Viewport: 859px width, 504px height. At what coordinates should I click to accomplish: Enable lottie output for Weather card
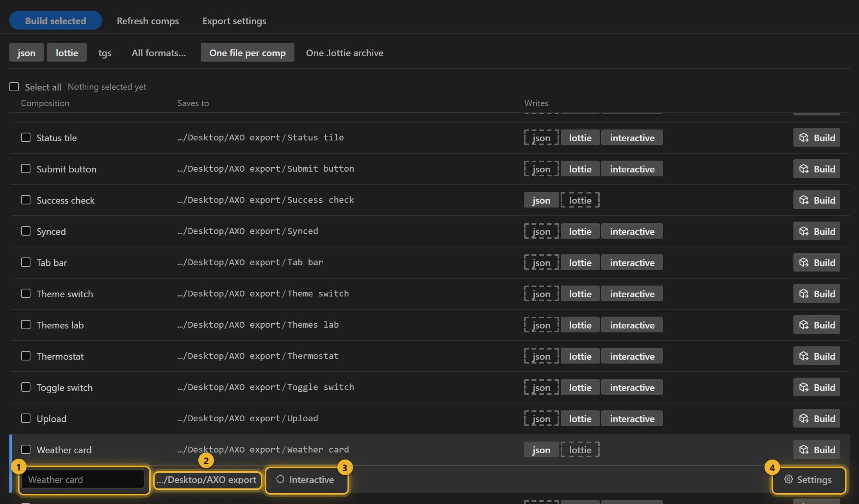[580, 450]
